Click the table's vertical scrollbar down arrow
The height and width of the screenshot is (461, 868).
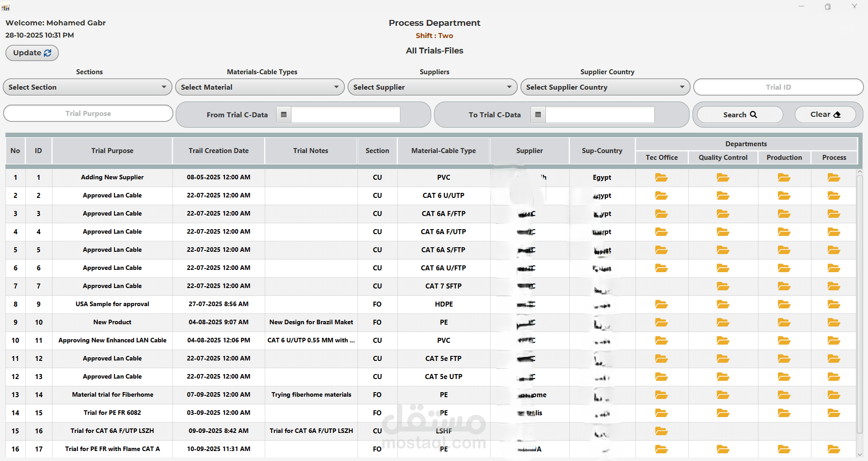tap(859, 455)
